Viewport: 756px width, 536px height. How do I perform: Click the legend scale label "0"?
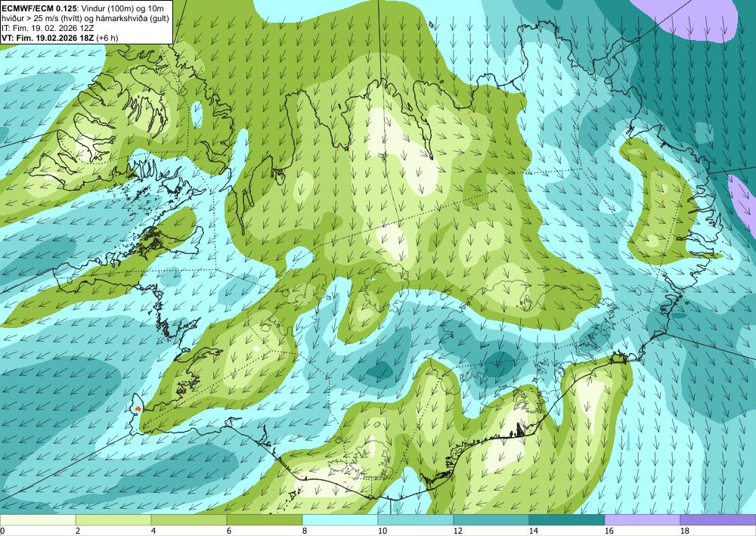click(2, 531)
